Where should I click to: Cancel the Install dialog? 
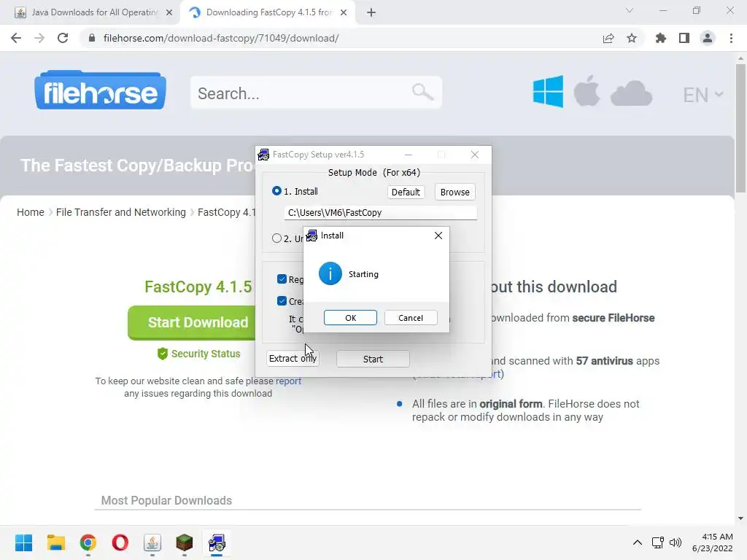pyautogui.click(x=411, y=318)
